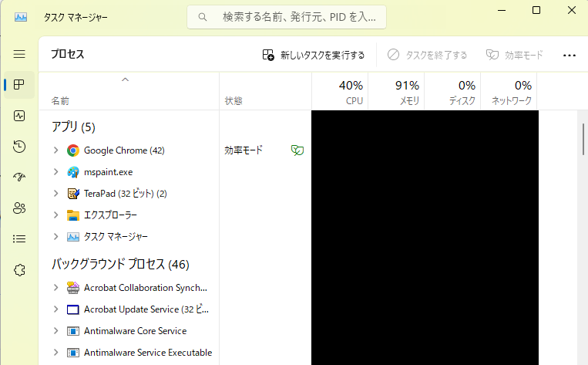Select the mspaint.exe row text
This screenshot has height=365, width=588.
click(x=109, y=172)
